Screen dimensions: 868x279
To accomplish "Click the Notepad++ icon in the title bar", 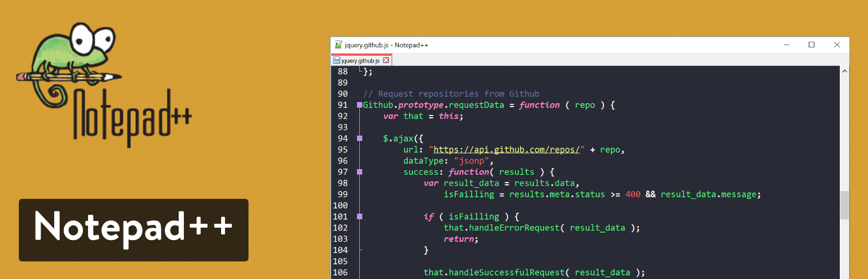I will [338, 45].
